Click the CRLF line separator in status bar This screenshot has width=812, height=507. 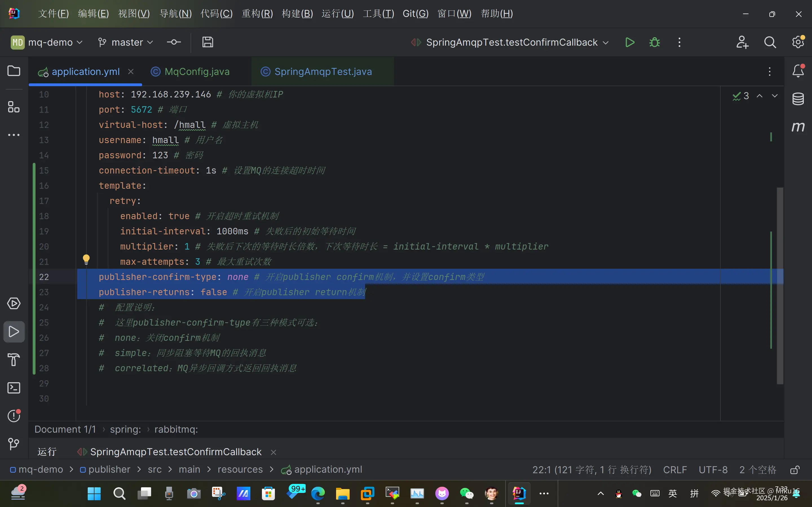coord(675,470)
